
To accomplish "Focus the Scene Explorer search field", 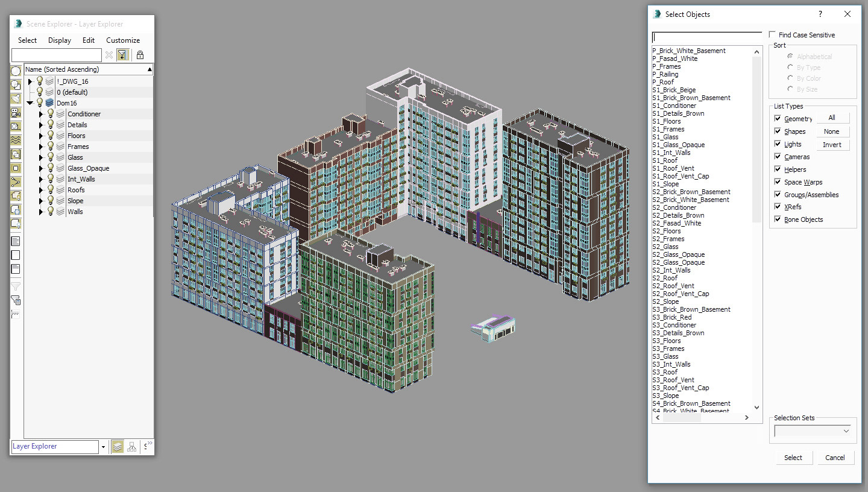I will (57, 55).
